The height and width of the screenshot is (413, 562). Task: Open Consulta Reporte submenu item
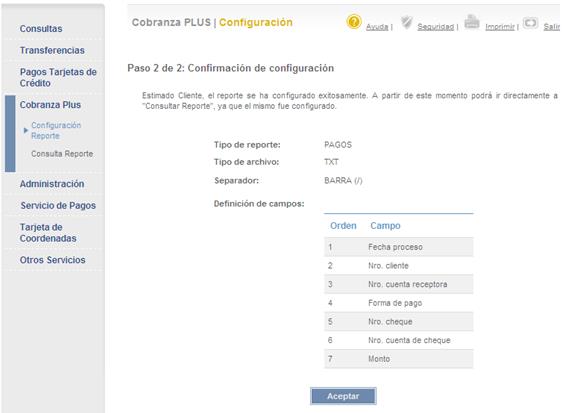coord(62,154)
